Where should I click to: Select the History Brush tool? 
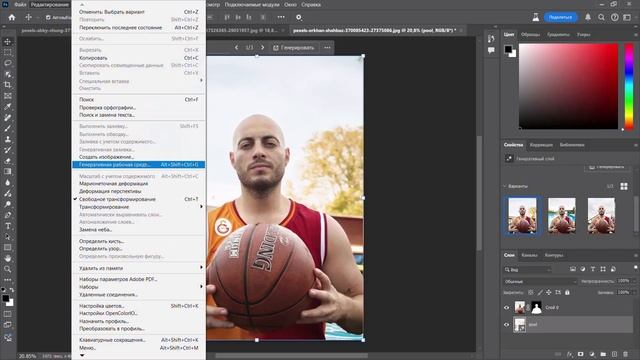click(x=8, y=150)
